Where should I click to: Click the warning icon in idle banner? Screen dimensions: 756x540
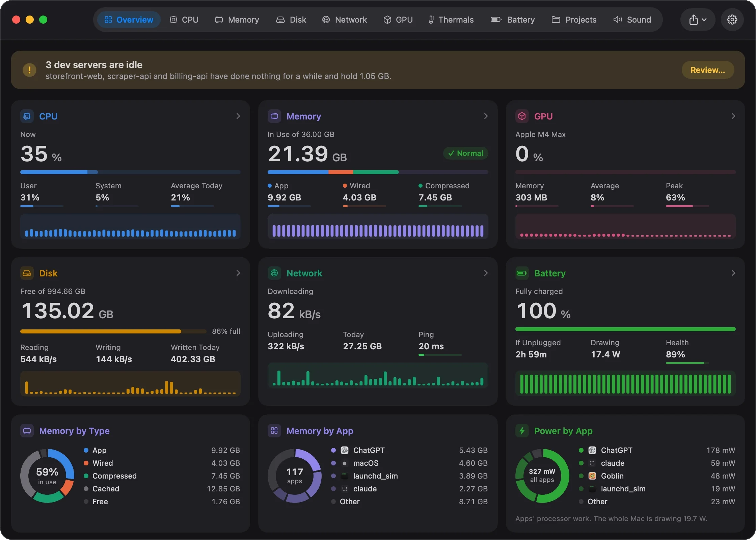pyautogui.click(x=29, y=70)
